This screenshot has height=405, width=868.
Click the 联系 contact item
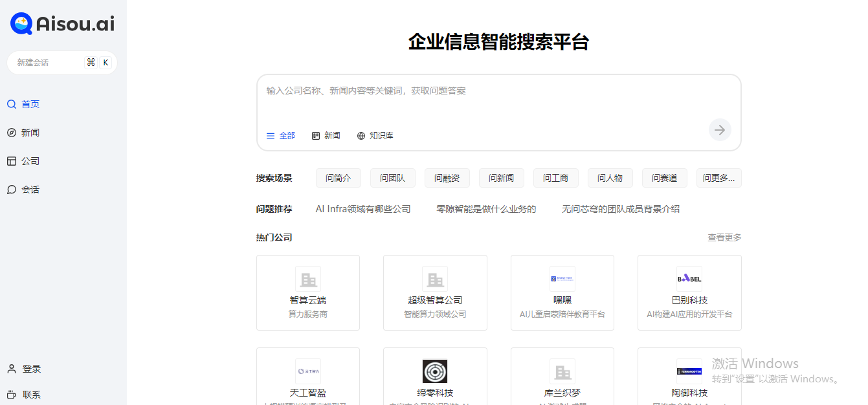point(24,395)
